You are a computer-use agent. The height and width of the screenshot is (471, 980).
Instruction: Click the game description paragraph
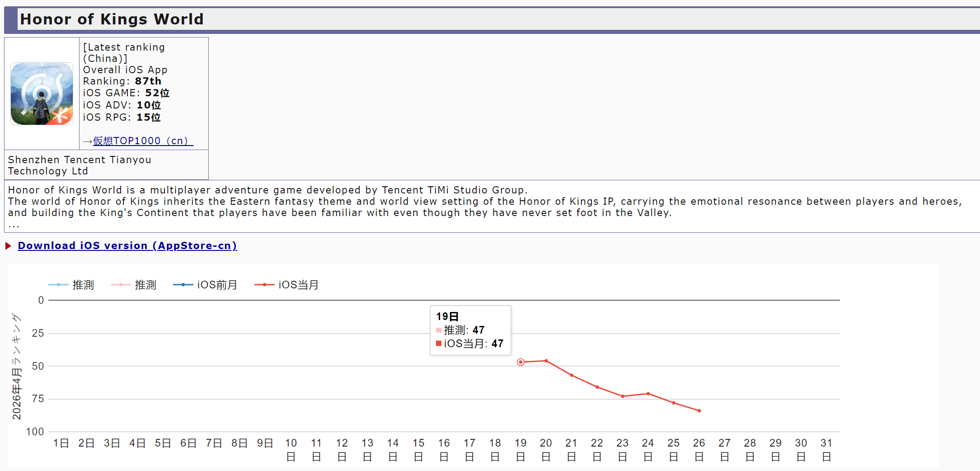[x=485, y=206]
